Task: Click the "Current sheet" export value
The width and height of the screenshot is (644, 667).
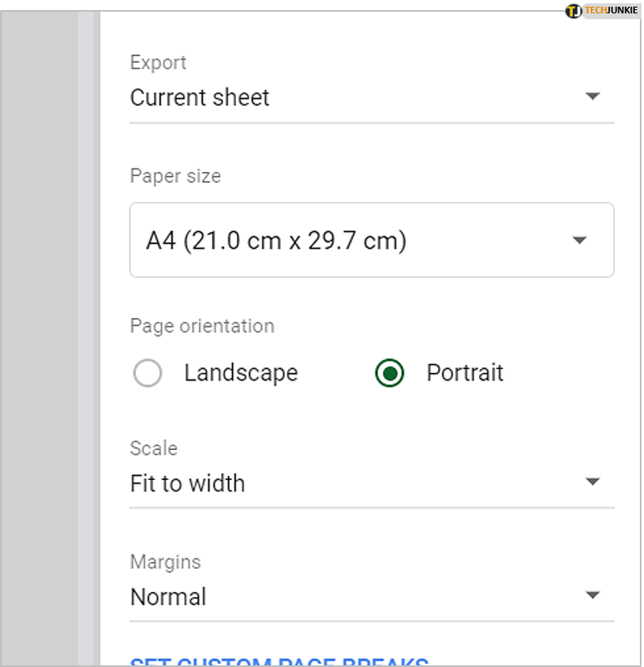Action: [200, 98]
